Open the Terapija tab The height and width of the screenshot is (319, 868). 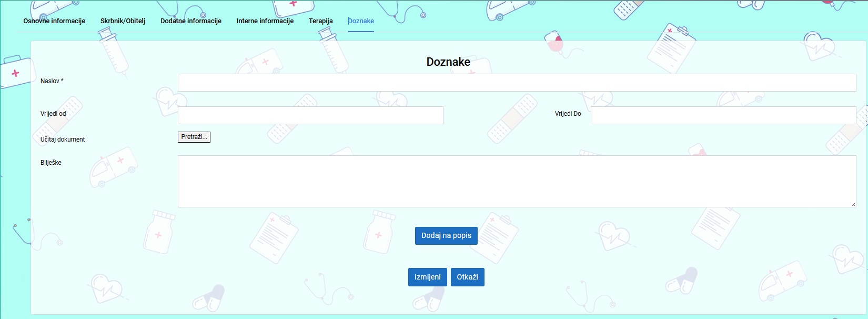click(x=320, y=21)
